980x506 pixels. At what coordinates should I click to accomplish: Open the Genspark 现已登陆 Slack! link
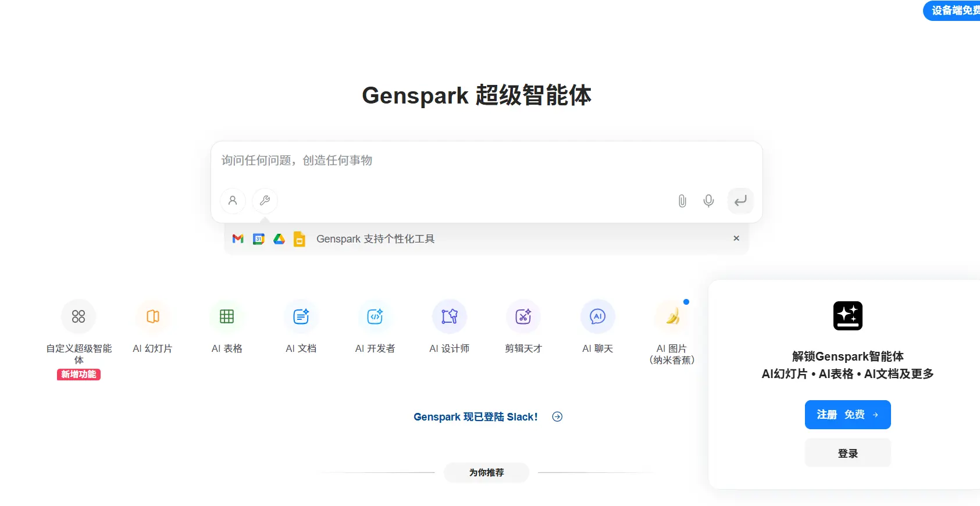(475, 417)
